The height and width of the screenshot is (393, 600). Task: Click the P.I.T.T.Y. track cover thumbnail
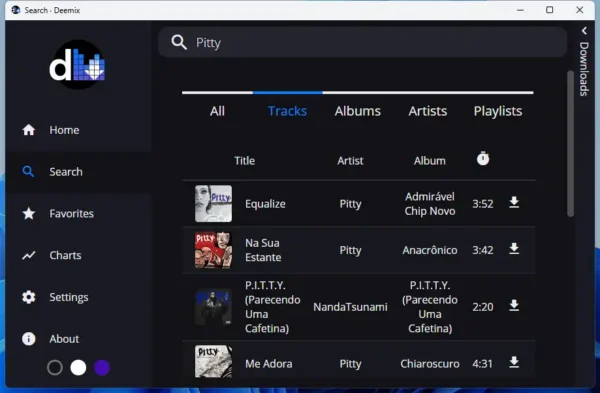click(x=214, y=307)
